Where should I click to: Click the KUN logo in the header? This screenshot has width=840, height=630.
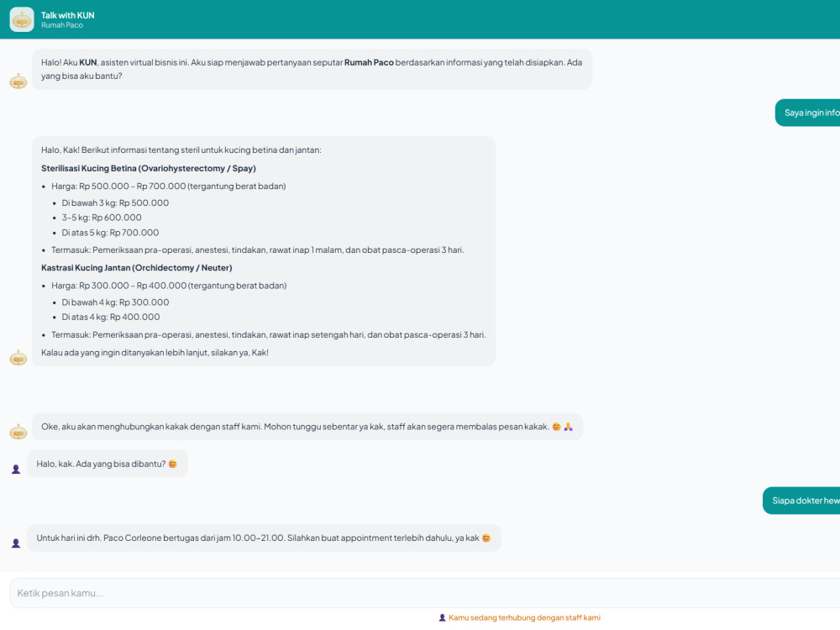pos(22,20)
